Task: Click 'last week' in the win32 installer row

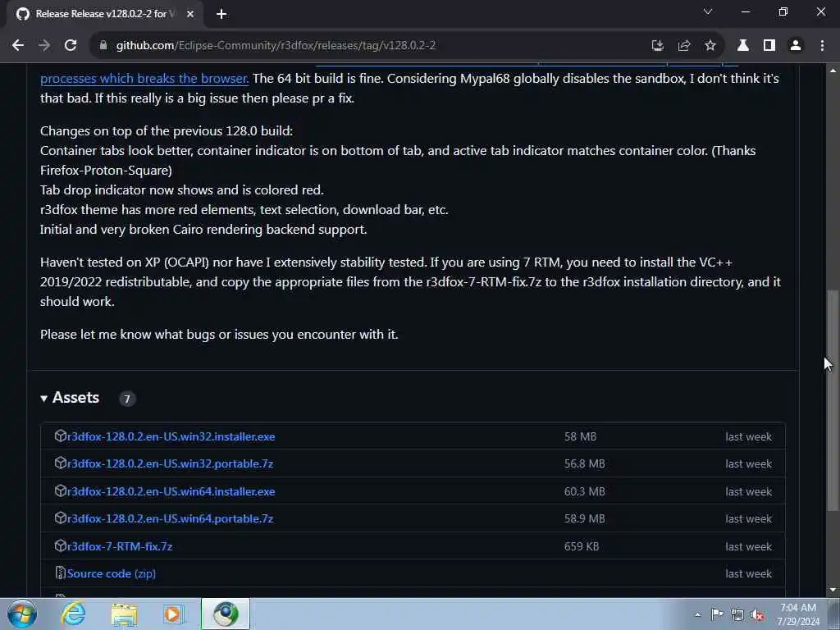Action: (x=748, y=436)
